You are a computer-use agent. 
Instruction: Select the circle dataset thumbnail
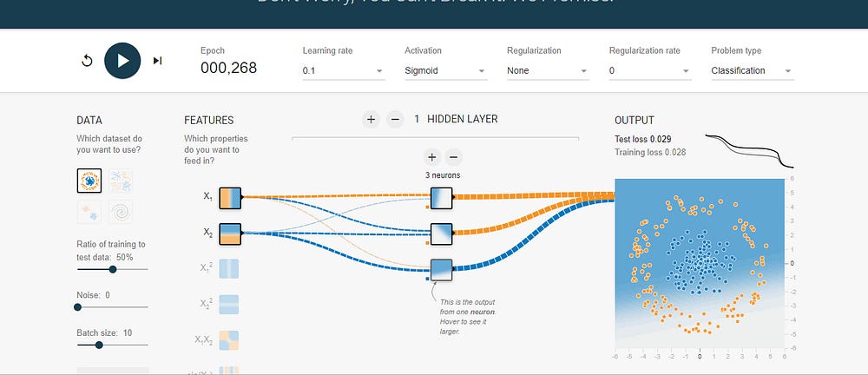click(89, 181)
